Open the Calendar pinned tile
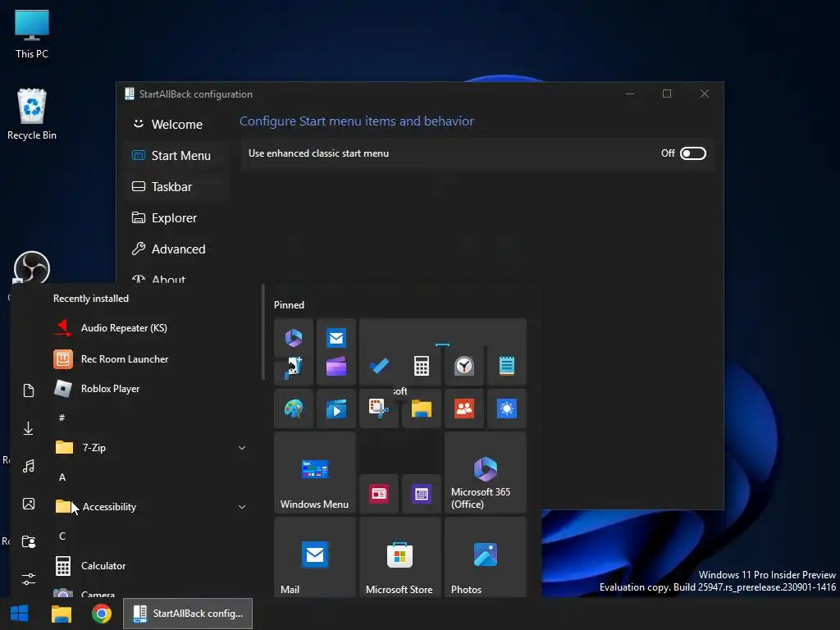 click(x=422, y=494)
